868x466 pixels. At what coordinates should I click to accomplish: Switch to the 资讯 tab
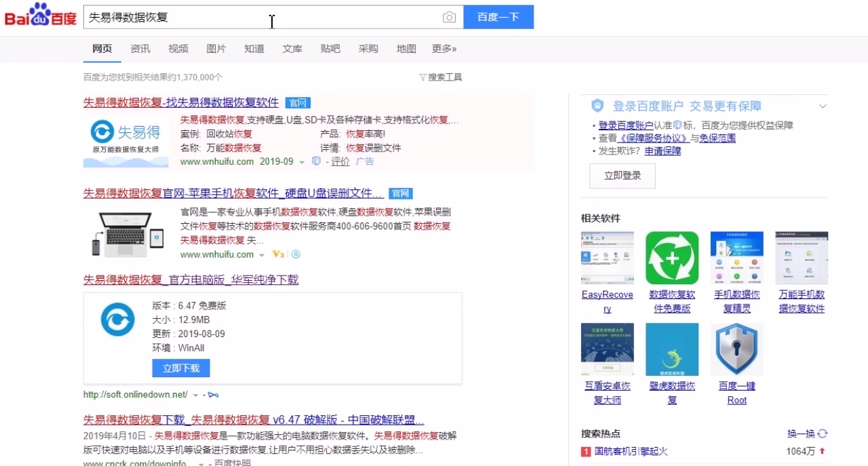tap(140, 49)
